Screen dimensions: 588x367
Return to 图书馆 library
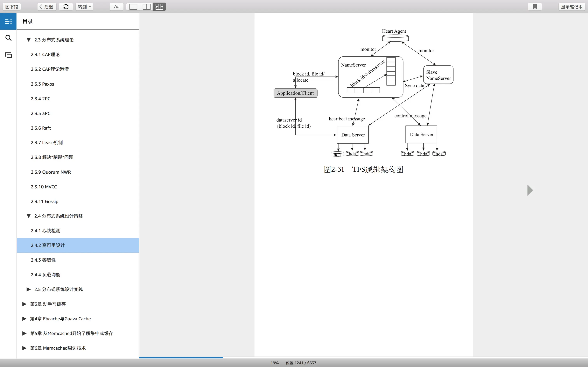click(12, 7)
